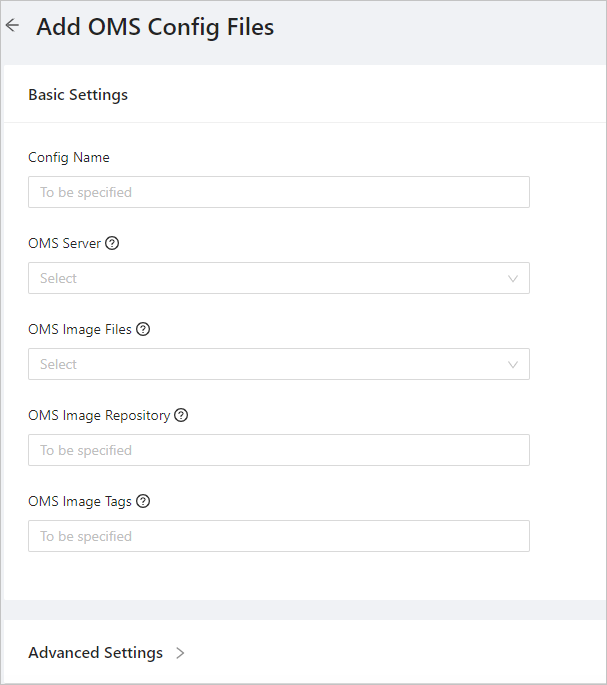Click the chevron next to Advanced Settings
Viewport: 607px width, 685px height.
[180, 653]
